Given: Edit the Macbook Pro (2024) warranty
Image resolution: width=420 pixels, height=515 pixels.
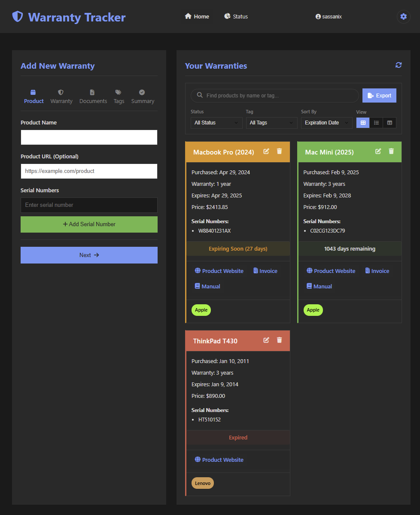Looking at the screenshot, I should click(266, 151).
